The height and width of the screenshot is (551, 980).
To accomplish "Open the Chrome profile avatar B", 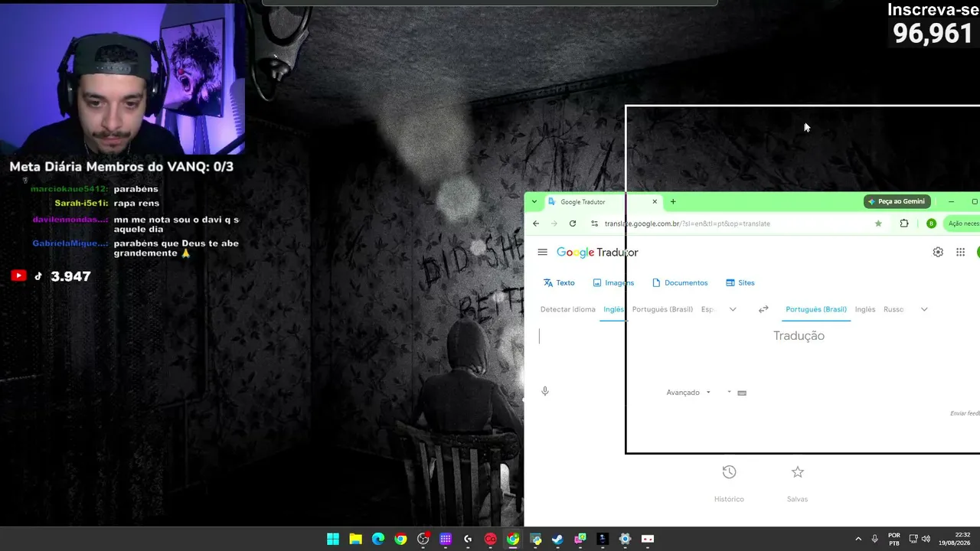I will (931, 223).
